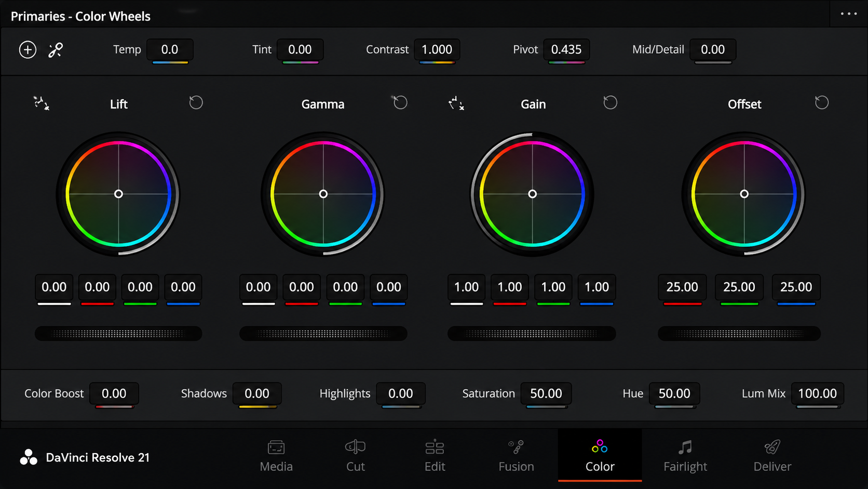Click the Offset blue value 25.00
Image resolution: width=868 pixels, height=489 pixels.
[796, 287]
